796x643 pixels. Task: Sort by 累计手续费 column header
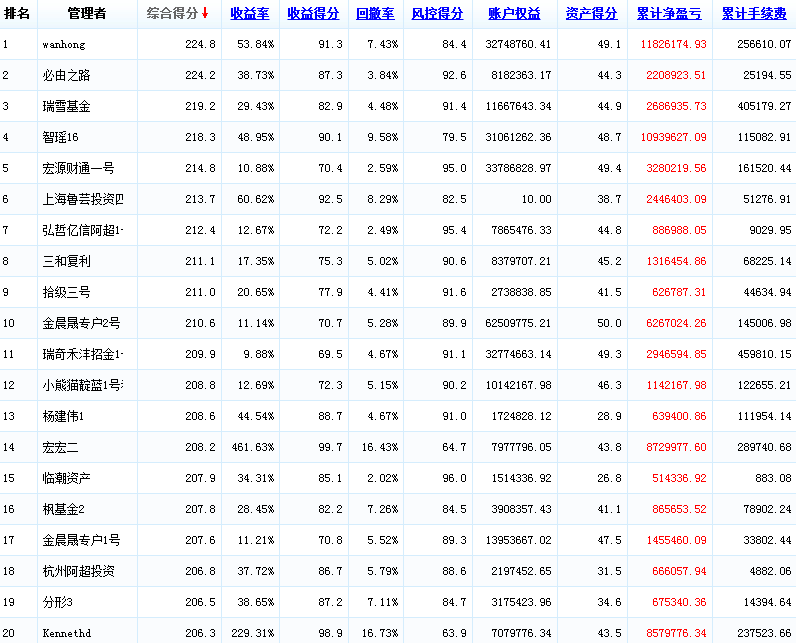(x=754, y=13)
